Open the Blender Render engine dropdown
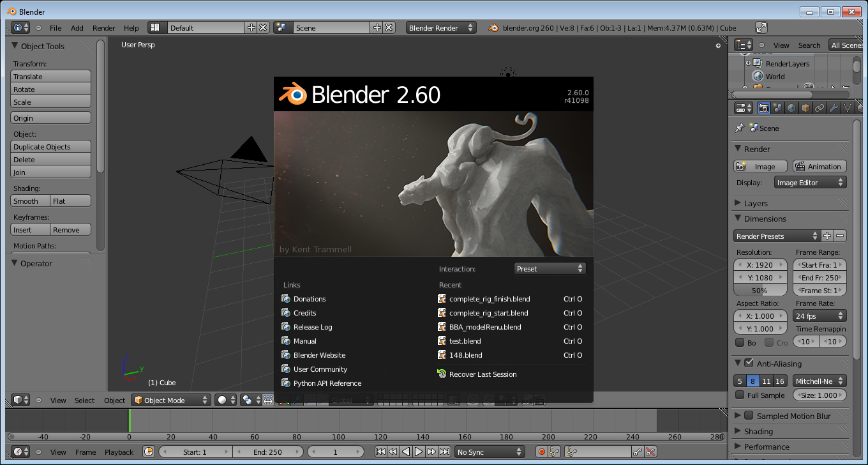This screenshot has width=868, height=465. click(441, 27)
